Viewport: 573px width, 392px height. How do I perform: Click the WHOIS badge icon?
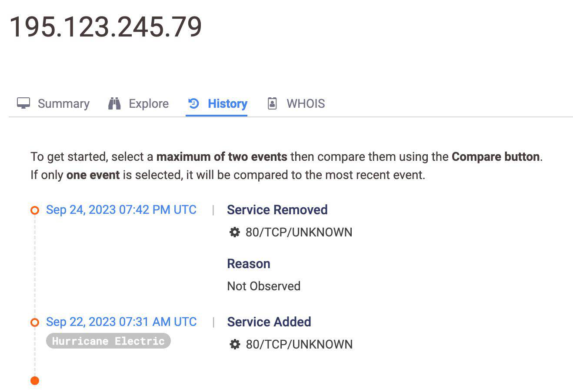(x=272, y=103)
